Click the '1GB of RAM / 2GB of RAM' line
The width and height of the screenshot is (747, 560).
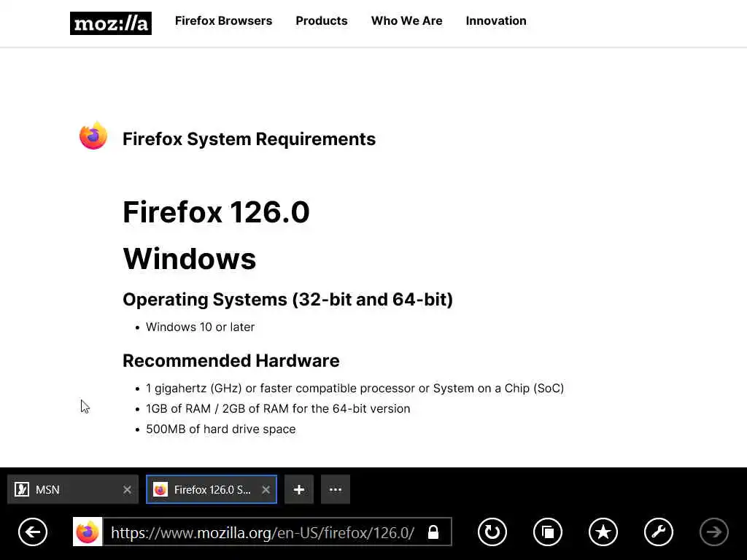tap(278, 408)
